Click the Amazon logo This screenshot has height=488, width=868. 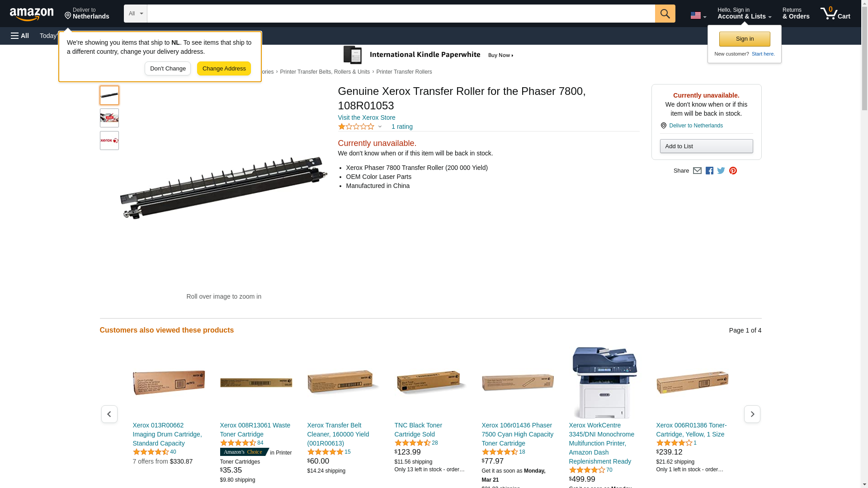[x=32, y=14]
